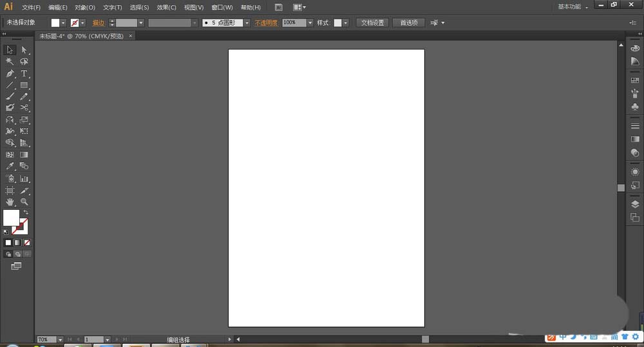Image resolution: width=644 pixels, height=347 pixels.
Task: Choose the Magic Wand tool
Action: click(x=10, y=62)
